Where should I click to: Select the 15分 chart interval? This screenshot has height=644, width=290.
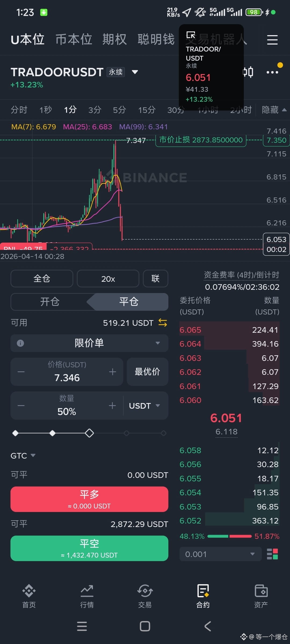tap(147, 110)
